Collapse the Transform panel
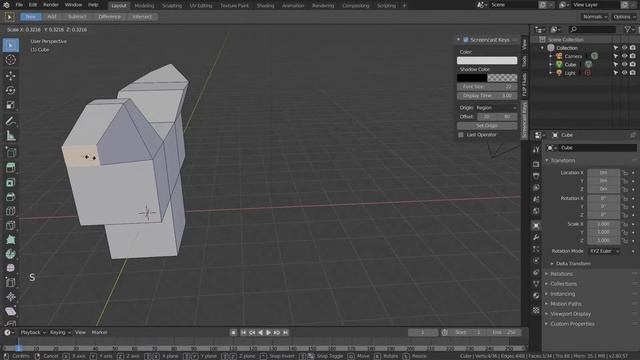This screenshot has height=360, width=640. pos(562,160)
